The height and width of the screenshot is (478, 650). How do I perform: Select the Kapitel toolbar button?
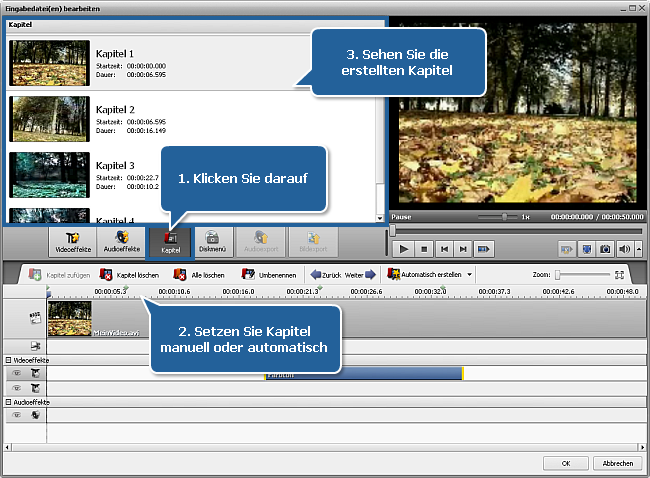[x=170, y=243]
